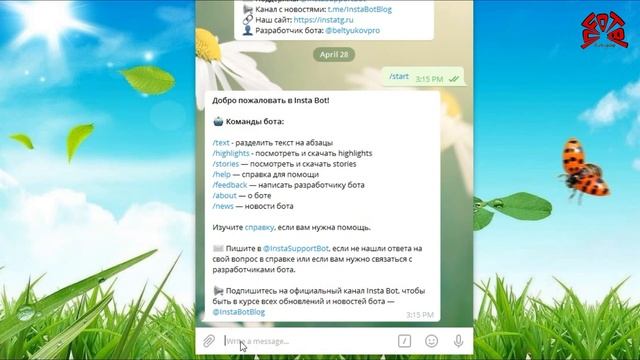This screenshot has height=360, width=640.
Task: Click the Команды бота: heading text
Action: tap(255, 122)
